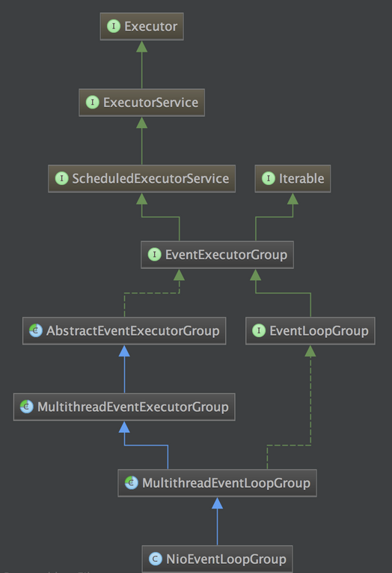
Task: Select the AbstractEventExecutorGroup node label
Action: point(133,331)
